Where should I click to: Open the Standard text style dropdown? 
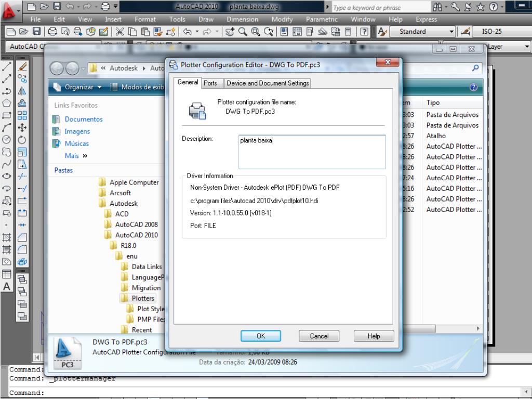point(422,32)
